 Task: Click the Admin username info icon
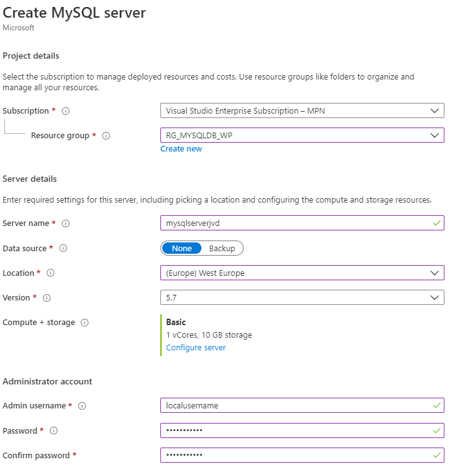82,406
